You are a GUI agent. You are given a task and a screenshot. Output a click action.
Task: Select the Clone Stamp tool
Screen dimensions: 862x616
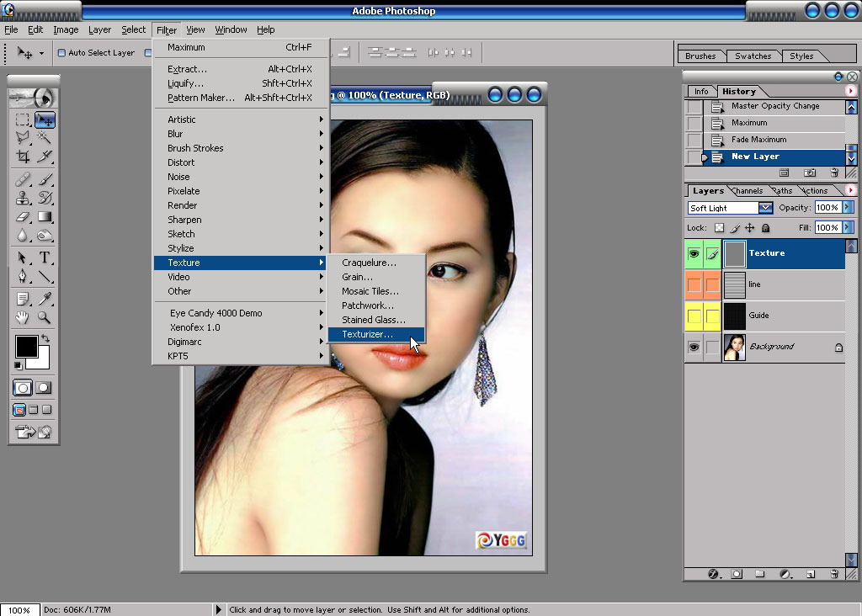pos(23,198)
